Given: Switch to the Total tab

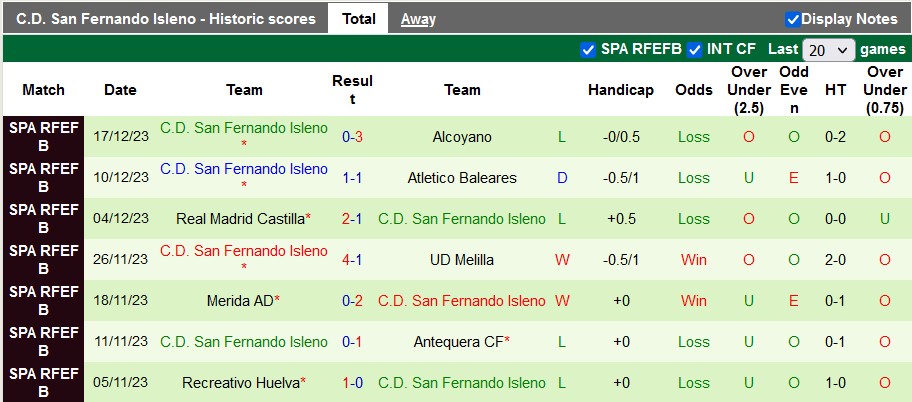Looking at the screenshot, I should coord(358,19).
